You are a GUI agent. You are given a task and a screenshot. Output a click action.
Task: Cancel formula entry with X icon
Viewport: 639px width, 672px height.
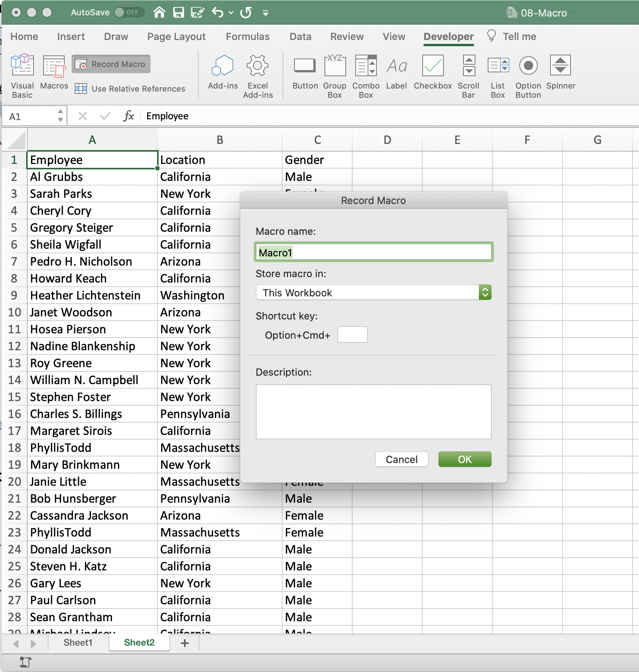point(82,116)
